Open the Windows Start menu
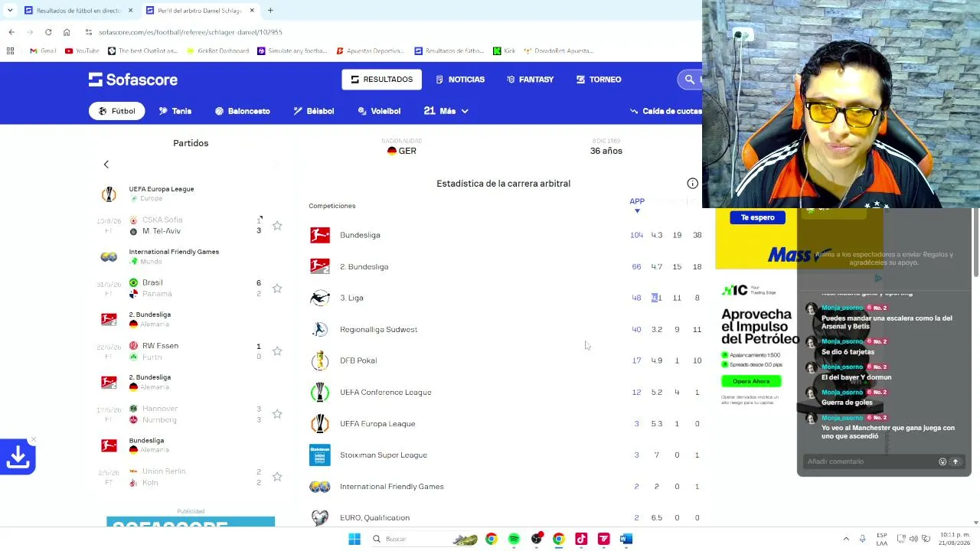 tap(354, 539)
